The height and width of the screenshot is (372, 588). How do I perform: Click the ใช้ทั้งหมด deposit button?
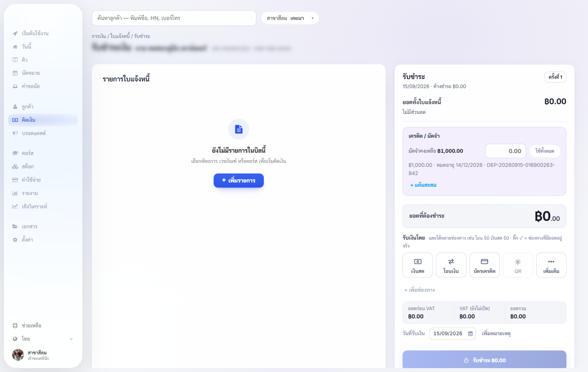(x=545, y=151)
